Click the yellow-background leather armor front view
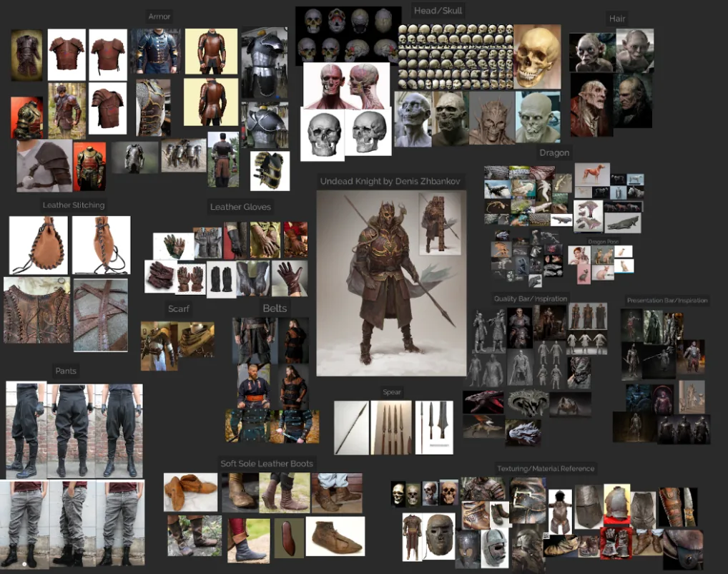 click(x=211, y=52)
